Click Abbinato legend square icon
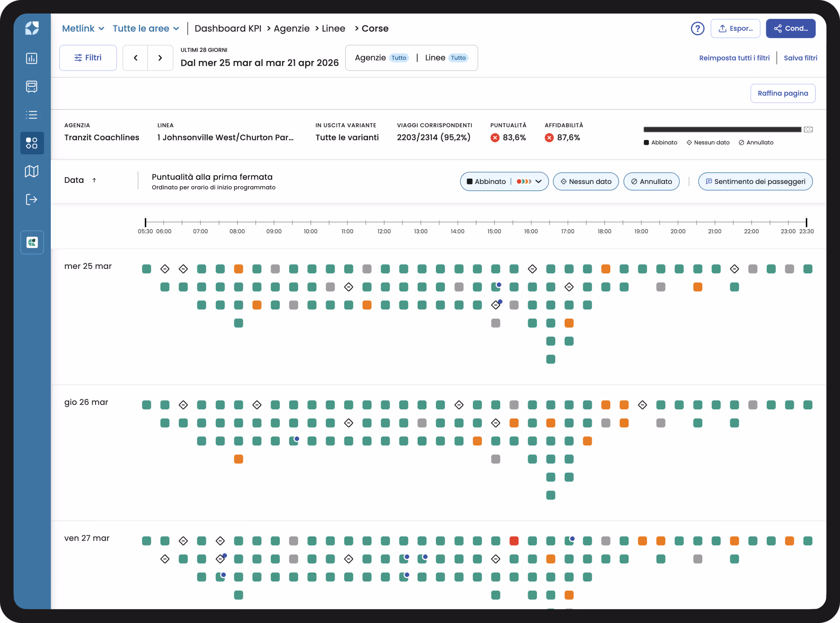 (x=646, y=143)
